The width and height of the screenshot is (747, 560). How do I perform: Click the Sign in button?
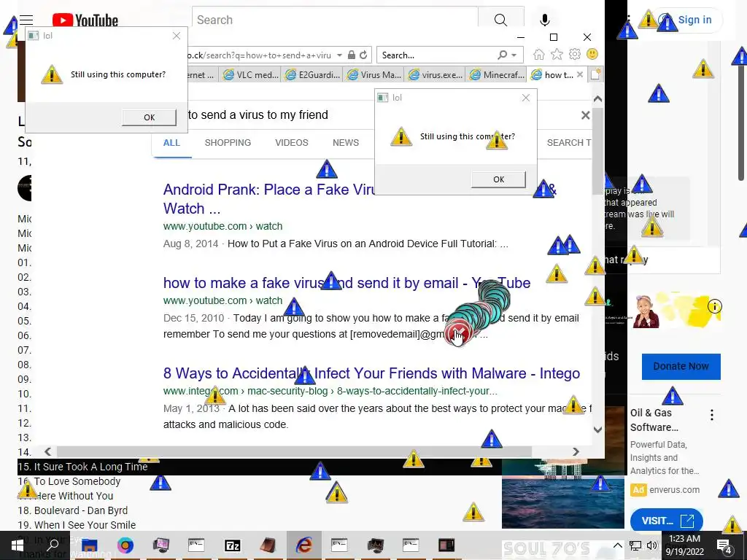687,20
